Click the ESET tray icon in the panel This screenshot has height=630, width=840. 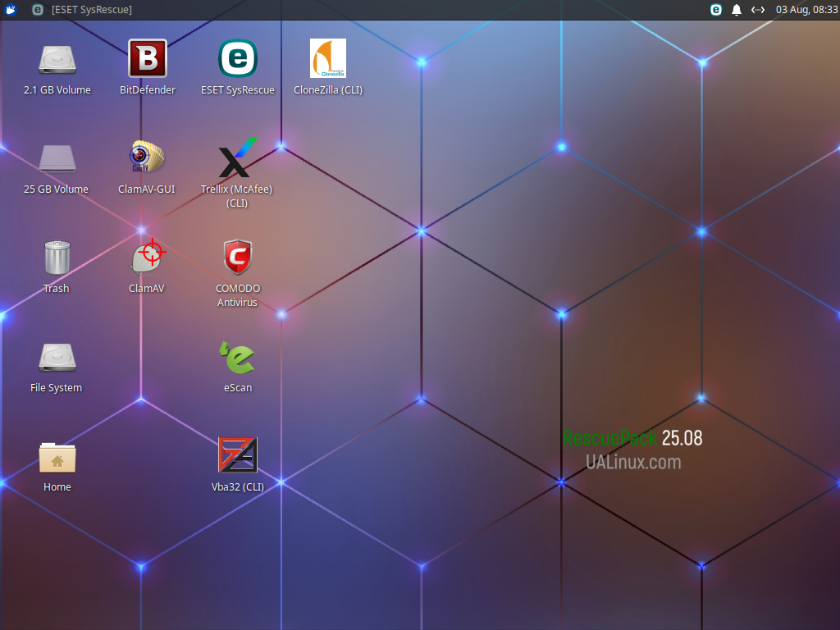coord(715,10)
